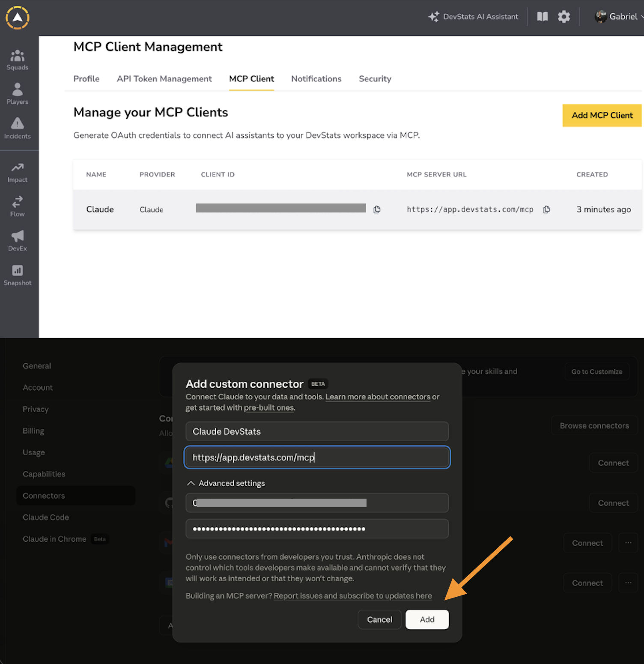Copy the Claude client ID

[x=377, y=209]
